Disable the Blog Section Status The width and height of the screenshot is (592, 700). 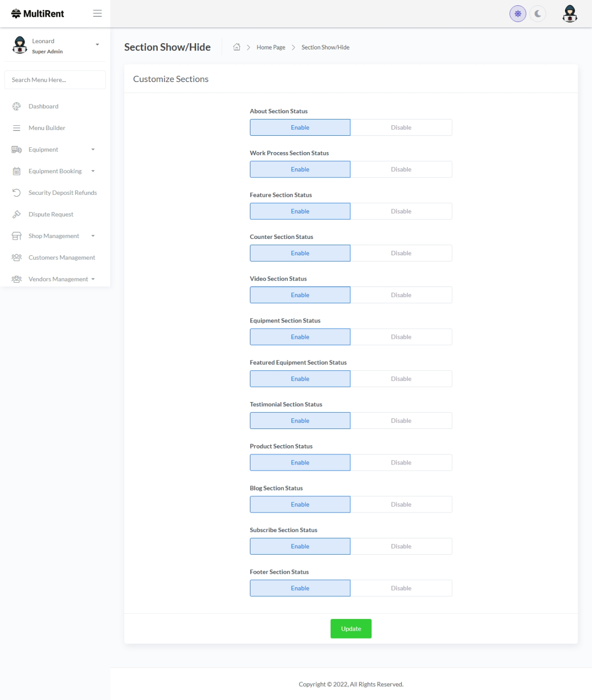401,504
